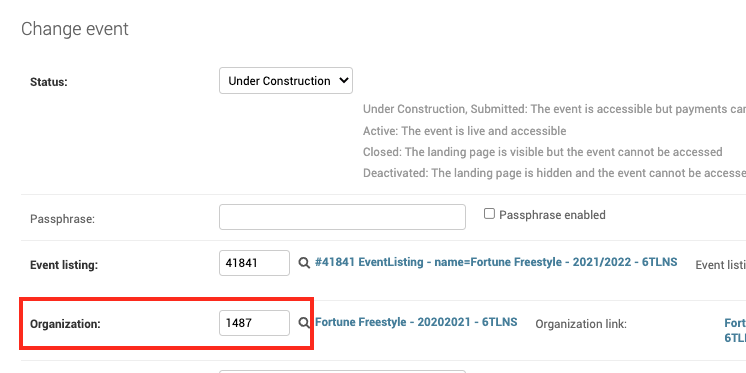Focus the Event listing field containing 41841
This screenshot has height=373, width=746.
pos(254,263)
